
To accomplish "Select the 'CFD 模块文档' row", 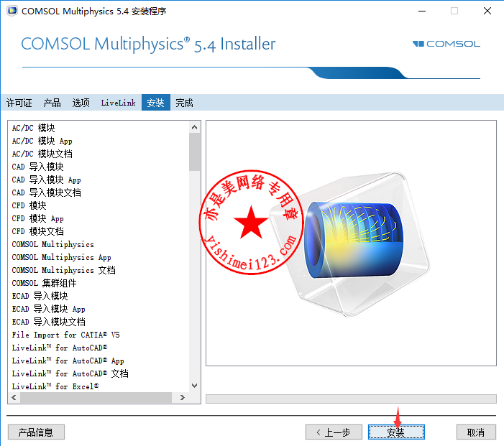I will (100, 231).
